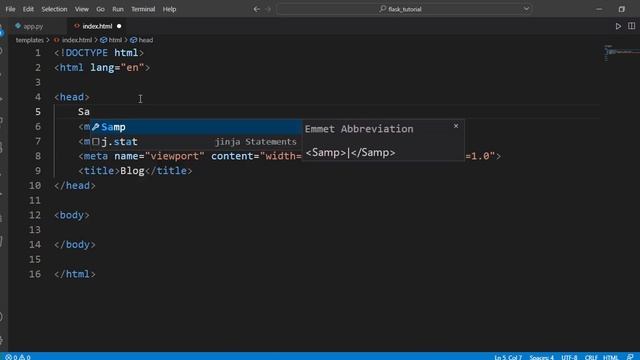Click the closing head tag on line 10
Image resolution: width=640 pixels, height=360 pixels.
pos(75,186)
